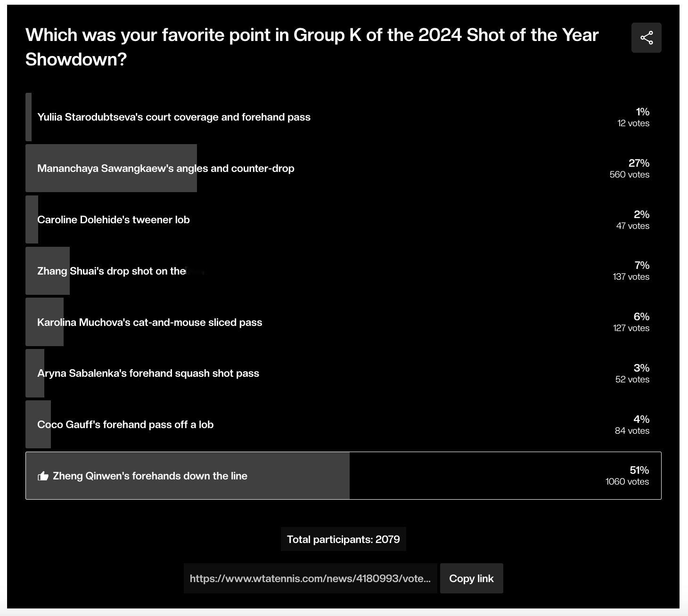Choose Mananchaya Sawangkaew's counter-drop option
688x616 pixels.
(343, 168)
